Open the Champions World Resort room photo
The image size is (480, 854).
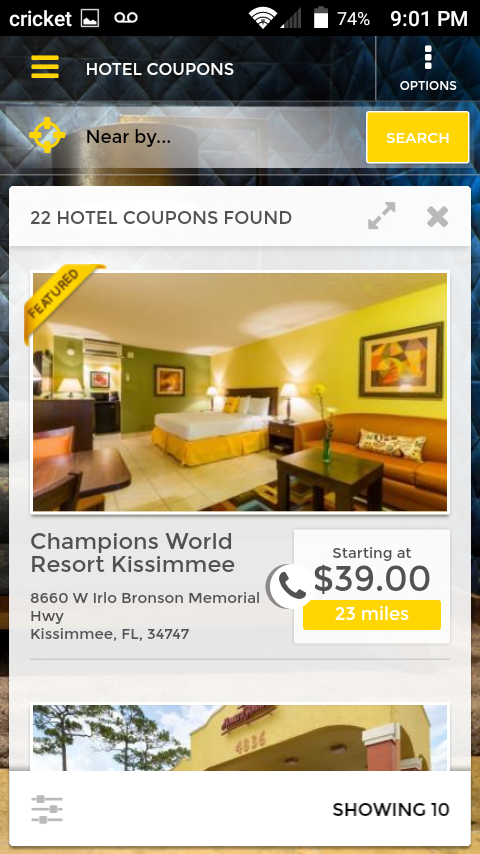click(x=240, y=392)
